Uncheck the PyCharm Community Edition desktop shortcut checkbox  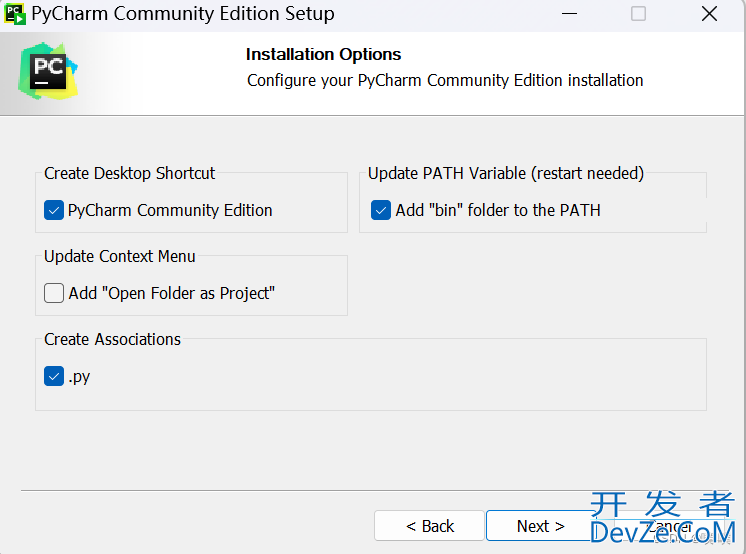click(x=54, y=210)
